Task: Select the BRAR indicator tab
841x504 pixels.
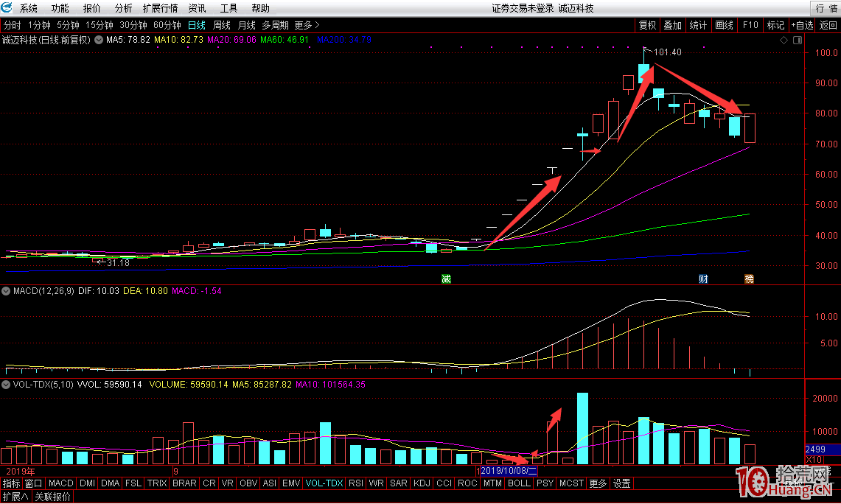Action: (x=184, y=483)
